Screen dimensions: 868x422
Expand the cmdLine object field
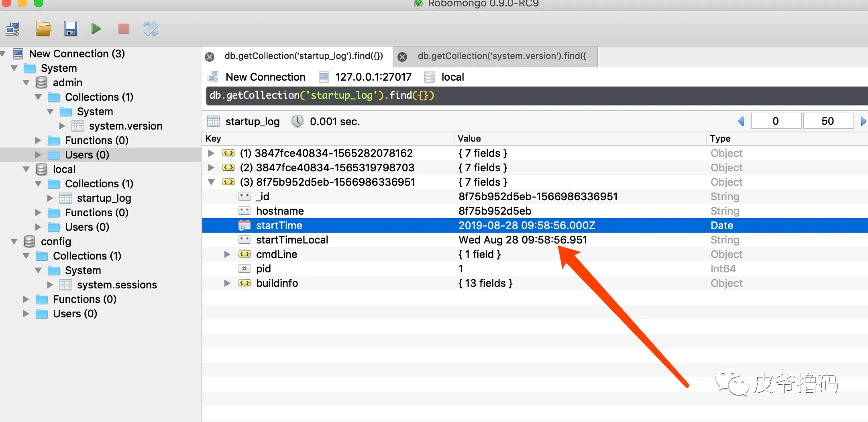click(227, 254)
